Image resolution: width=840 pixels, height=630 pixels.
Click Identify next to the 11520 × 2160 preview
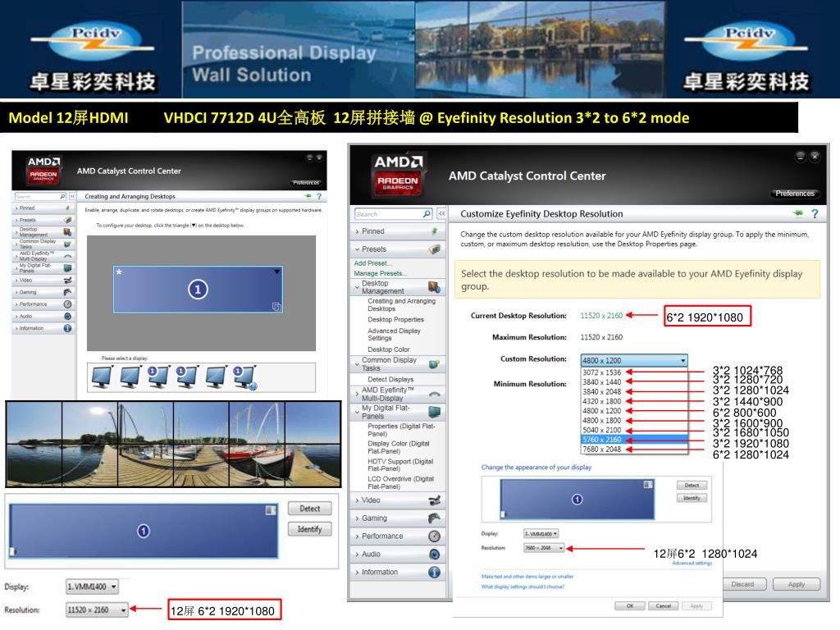(x=309, y=529)
